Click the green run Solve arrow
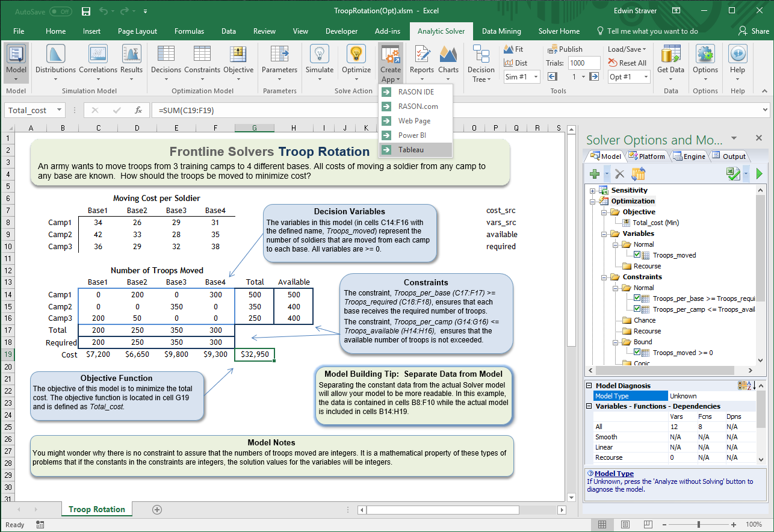The height and width of the screenshot is (532, 774). point(759,174)
